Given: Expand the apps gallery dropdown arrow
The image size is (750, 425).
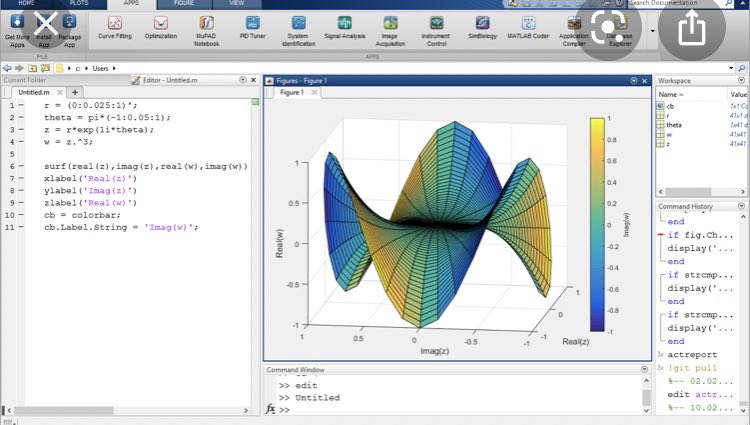Looking at the screenshot, I should coord(653,31).
